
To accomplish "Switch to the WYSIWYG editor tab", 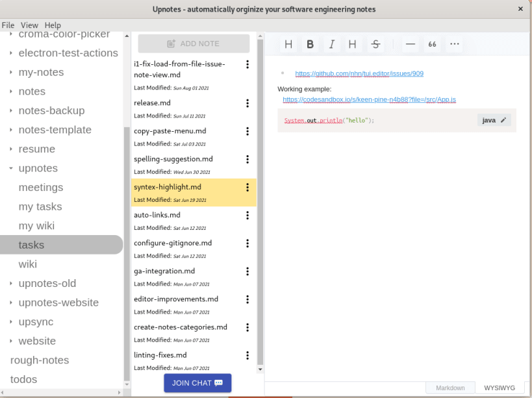I will pos(500,388).
